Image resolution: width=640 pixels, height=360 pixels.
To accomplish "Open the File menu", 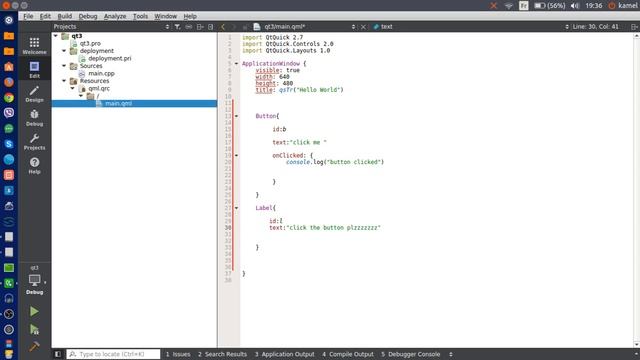I will coord(28,16).
